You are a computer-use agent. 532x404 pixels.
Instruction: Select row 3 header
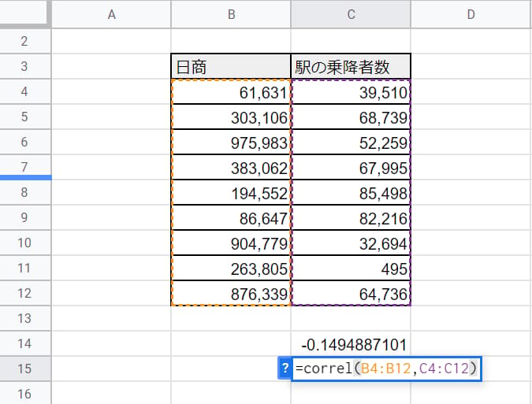tap(25, 66)
